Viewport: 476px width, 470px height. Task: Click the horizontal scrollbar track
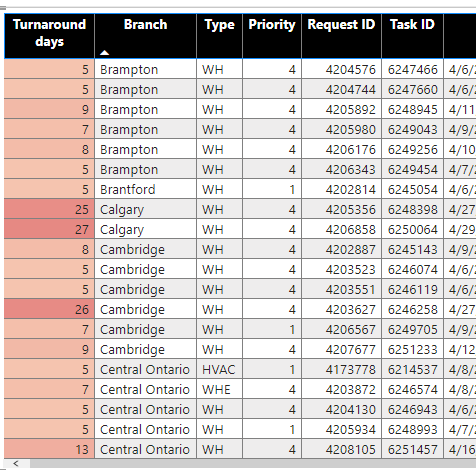253,463
